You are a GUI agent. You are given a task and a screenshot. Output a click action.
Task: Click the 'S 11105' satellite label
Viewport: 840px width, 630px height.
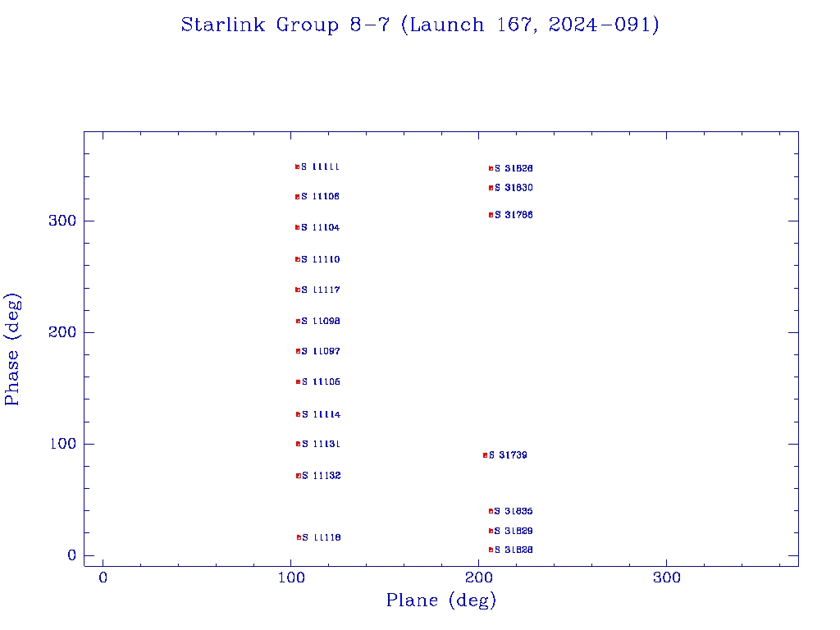[321, 382]
